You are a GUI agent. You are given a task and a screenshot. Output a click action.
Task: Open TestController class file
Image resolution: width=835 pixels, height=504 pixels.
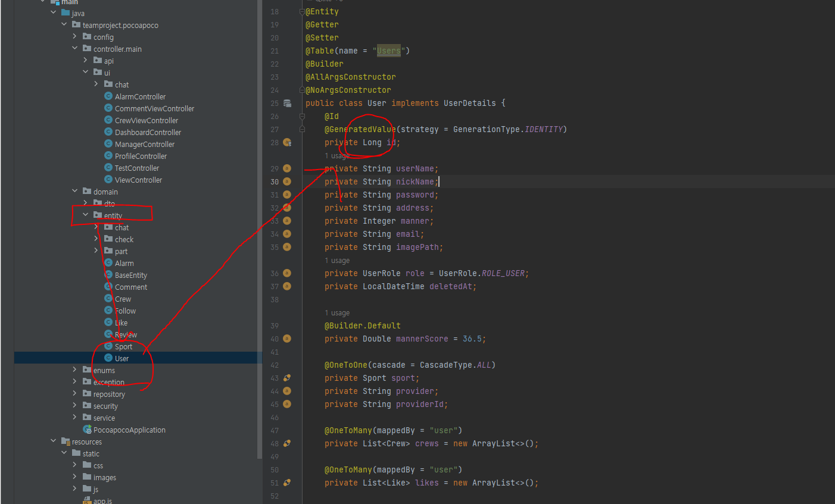[x=137, y=168]
